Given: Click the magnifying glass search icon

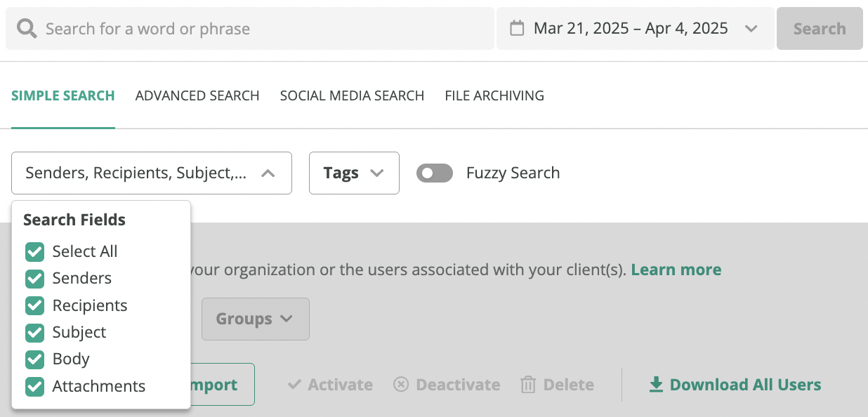Looking at the screenshot, I should click(x=27, y=29).
